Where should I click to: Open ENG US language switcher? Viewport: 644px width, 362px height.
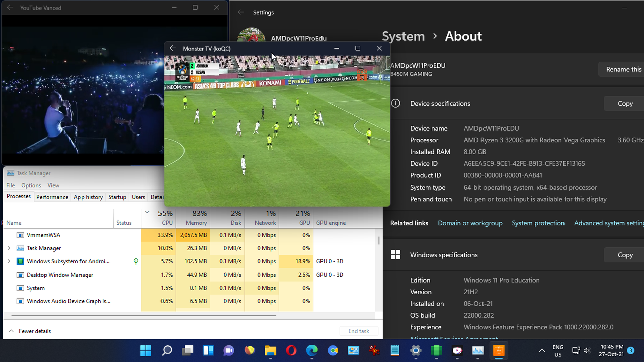(x=558, y=351)
